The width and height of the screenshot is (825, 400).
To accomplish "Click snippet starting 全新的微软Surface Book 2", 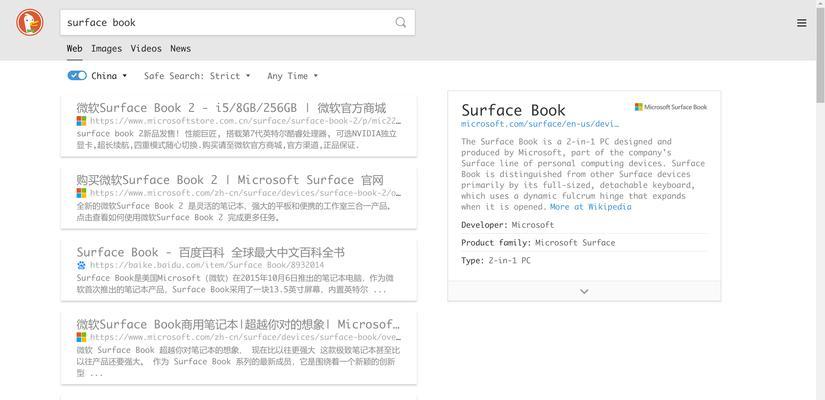I will [x=234, y=212].
